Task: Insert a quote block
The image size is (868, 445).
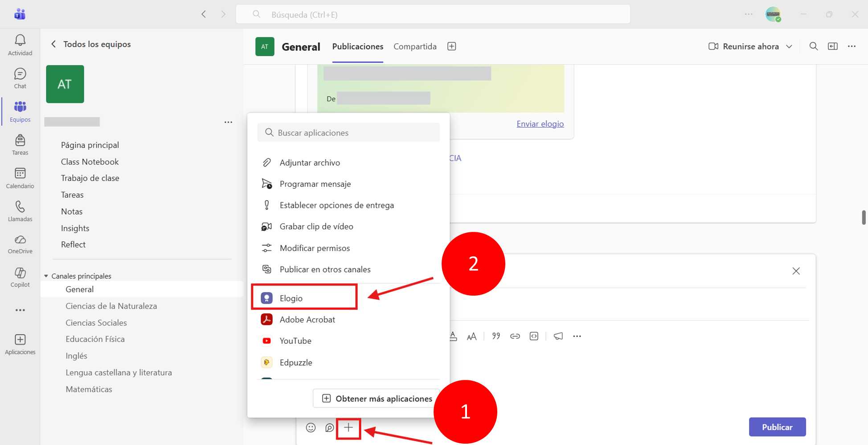Action: pyautogui.click(x=496, y=336)
